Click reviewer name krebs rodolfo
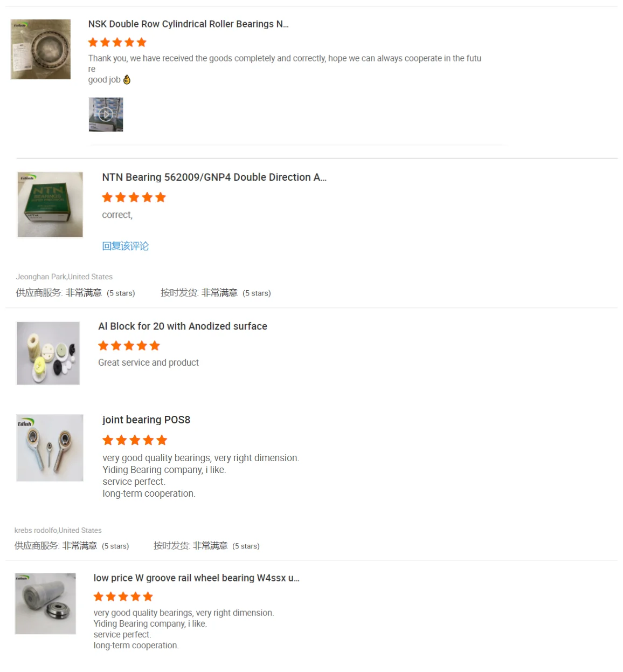 coord(36,530)
